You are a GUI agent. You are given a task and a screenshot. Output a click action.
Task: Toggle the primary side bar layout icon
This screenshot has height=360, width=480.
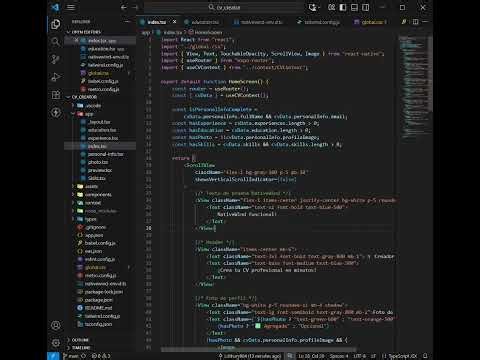[343, 7]
